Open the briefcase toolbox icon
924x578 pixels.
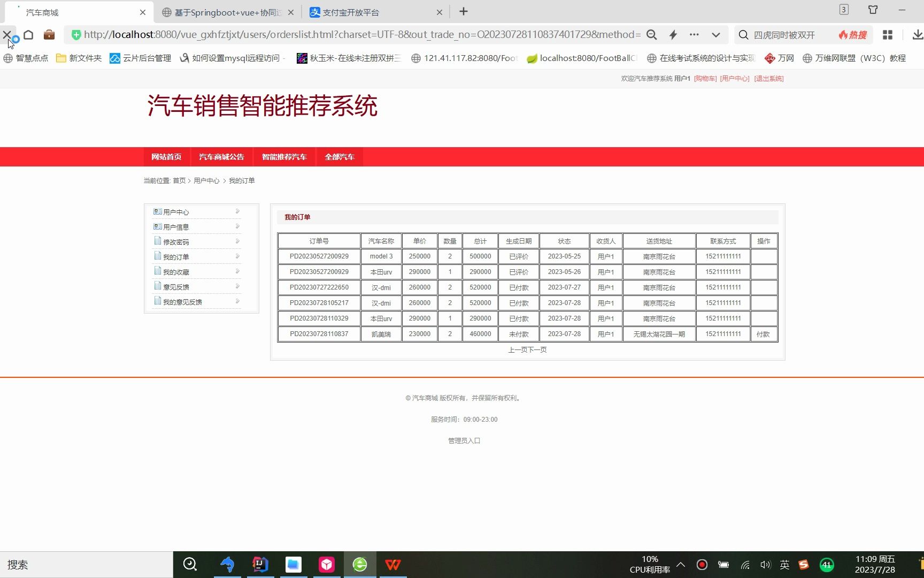pyautogui.click(x=49, y=35)
